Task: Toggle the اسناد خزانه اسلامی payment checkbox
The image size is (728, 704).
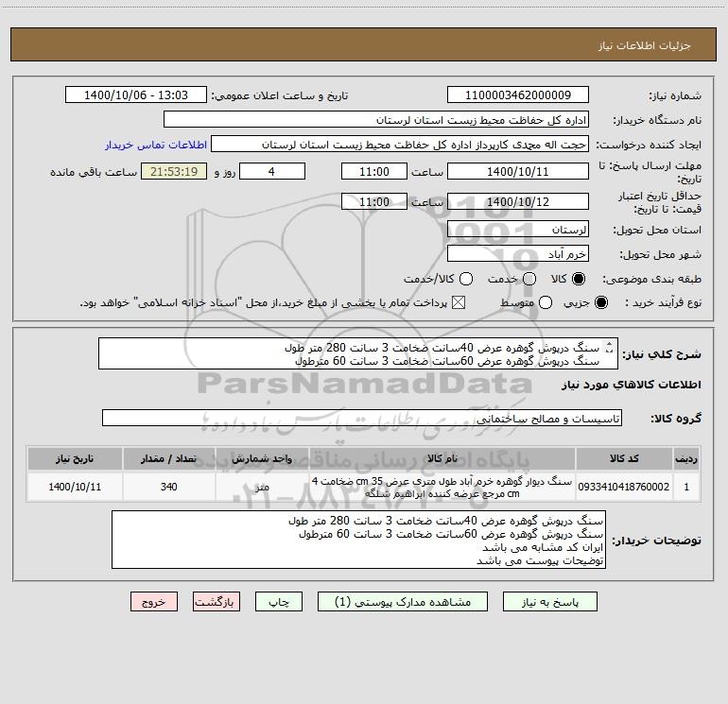Action: click(x=459, y=302)
